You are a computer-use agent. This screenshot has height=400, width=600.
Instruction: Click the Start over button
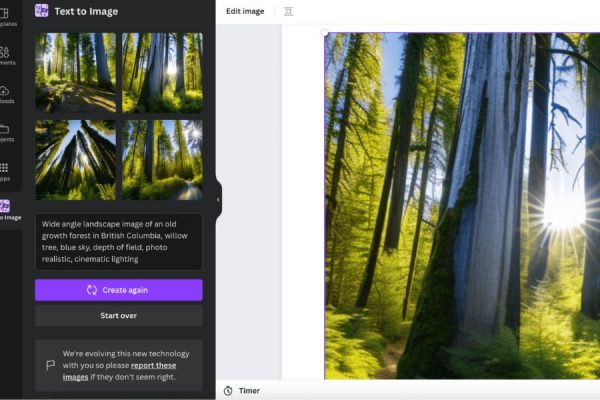coord(118,316)
